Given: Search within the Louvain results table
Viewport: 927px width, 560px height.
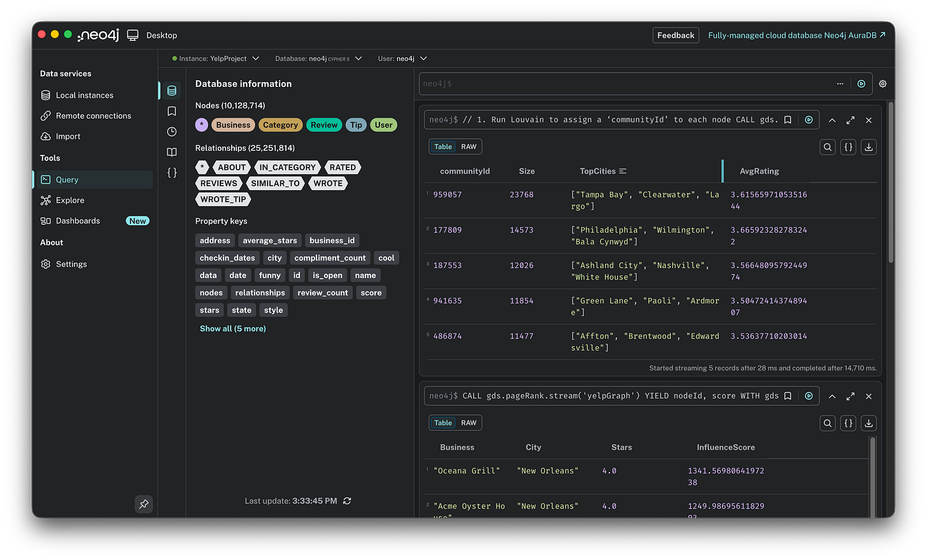Looking at the screenshot, I should pyautogui.click(x=828, y=147).
